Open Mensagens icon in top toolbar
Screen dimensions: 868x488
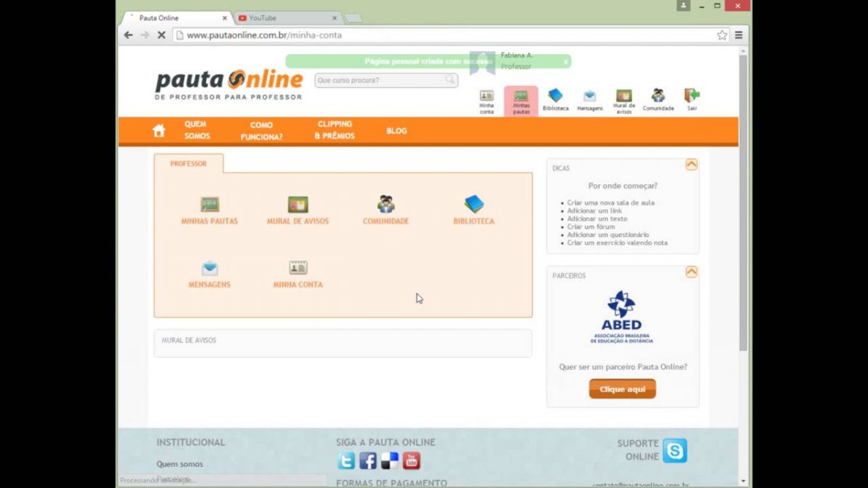coord(590,100)
